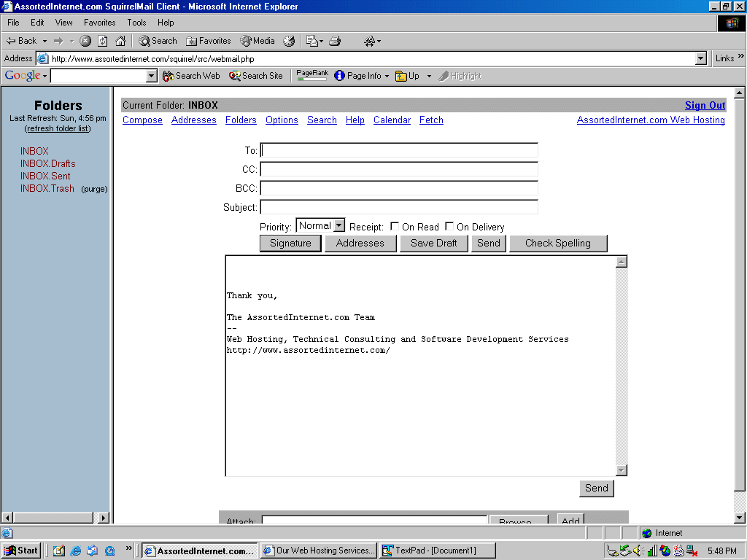Click the Send button beside Save Draft
This screenshot has height=560, width=747.
point(489,244)
